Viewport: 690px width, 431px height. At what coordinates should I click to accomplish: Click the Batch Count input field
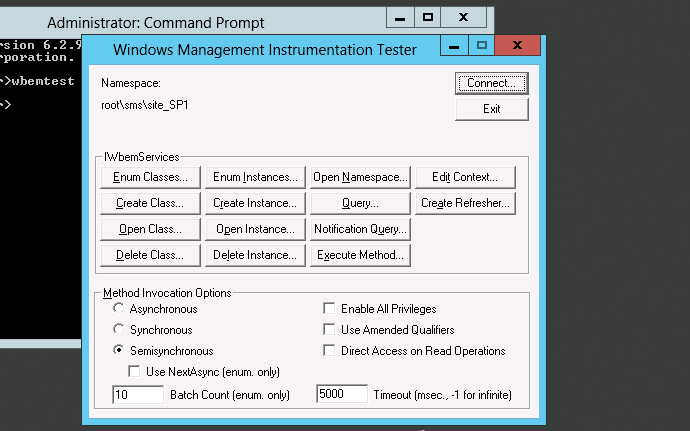click(138, 394)
